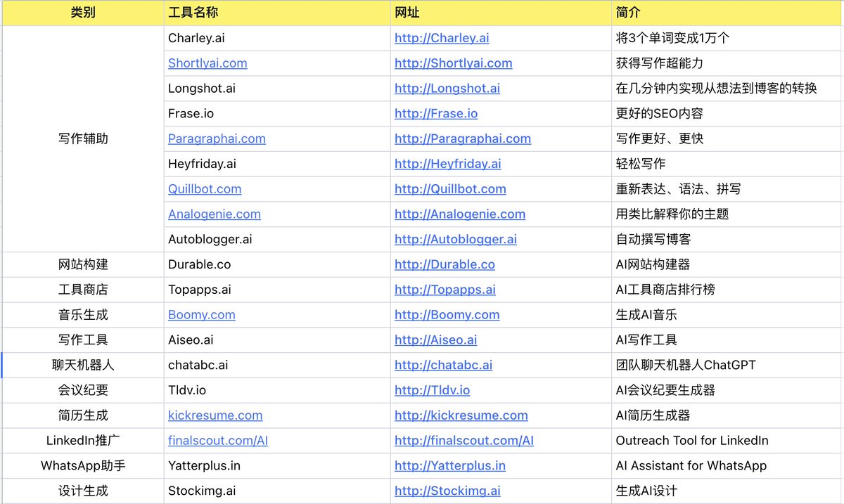Click kickresume.com link in 工具名称 column
The height and width of the screenshot is (504, 844).
(x=215, y=415)
